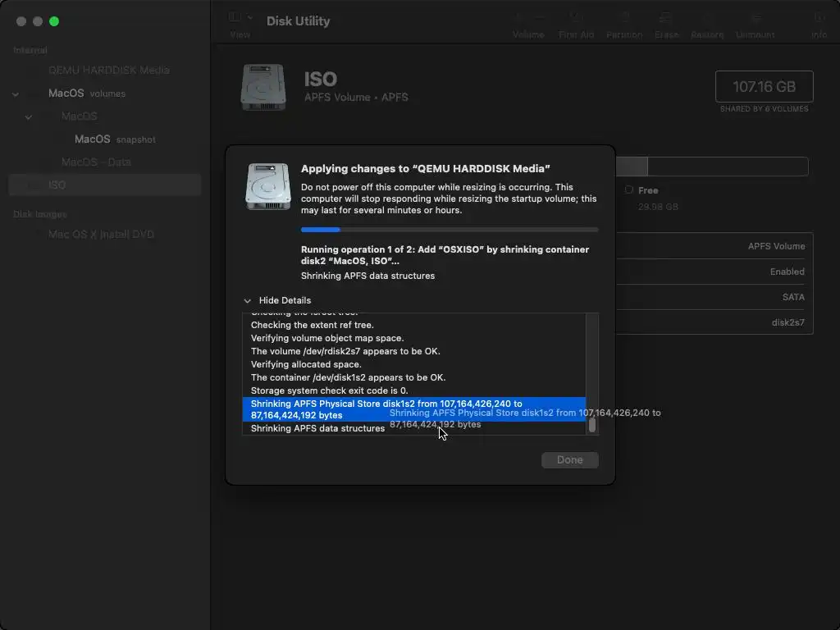Click the disk usage bar behind dialog
Image resolution: width=840 pixels, height=630 pixels.
[x=712, y=167]
